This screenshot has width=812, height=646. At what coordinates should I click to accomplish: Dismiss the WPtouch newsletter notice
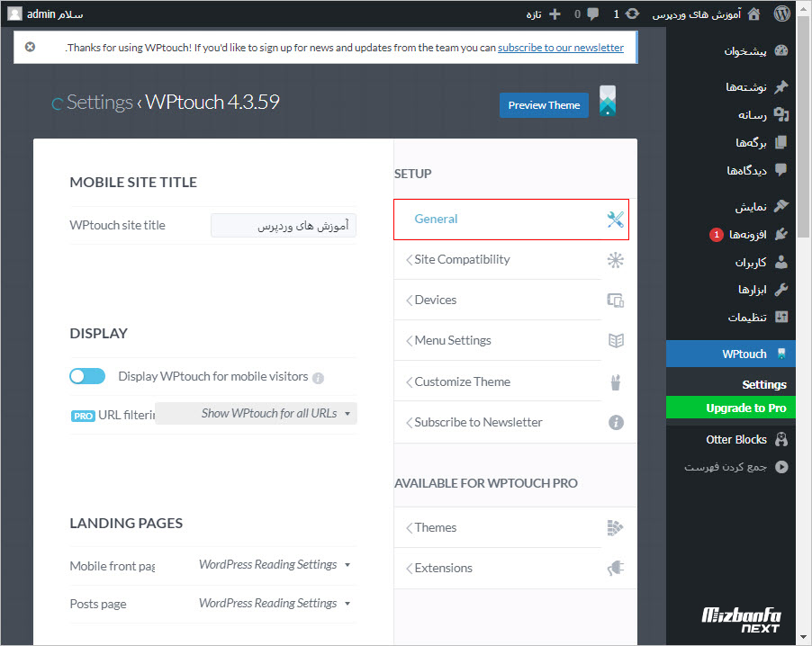point(30,47)
